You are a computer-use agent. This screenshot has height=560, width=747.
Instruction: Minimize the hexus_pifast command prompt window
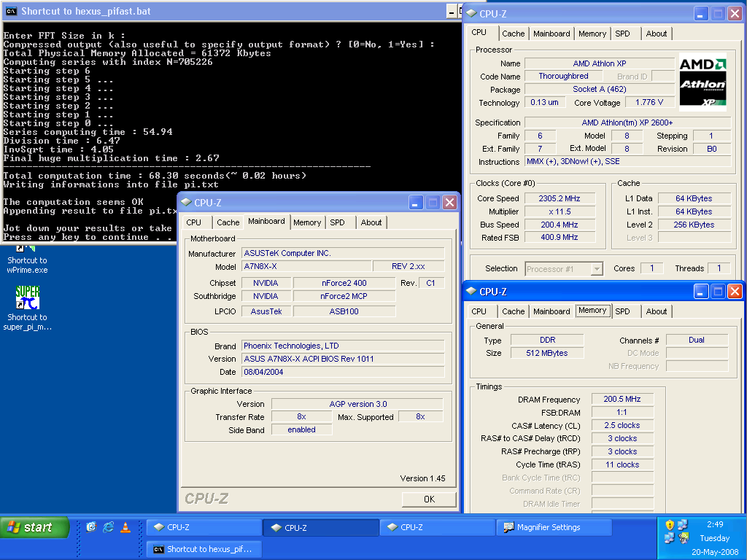pos(452,12)
